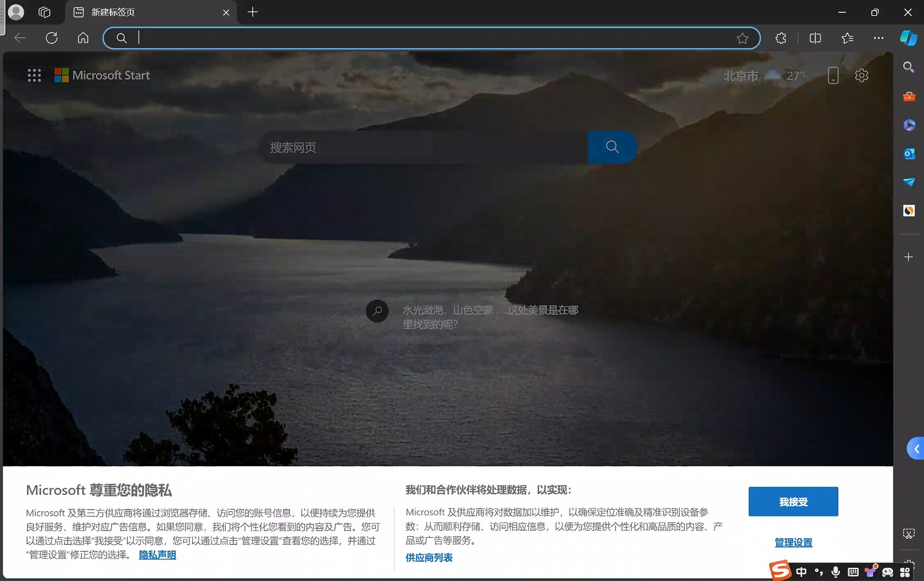Open the apps grid launcher
This screenshot has height=581, width=924.
click(x=34, y=75)
